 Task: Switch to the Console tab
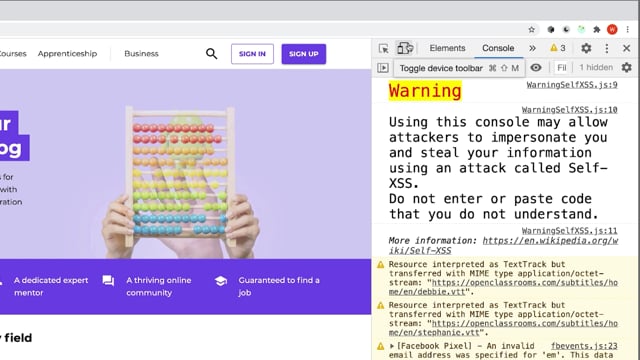click(x=498, y=48)
